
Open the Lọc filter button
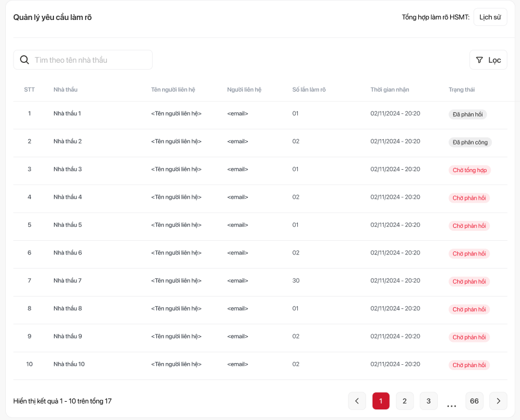point(488,60)
